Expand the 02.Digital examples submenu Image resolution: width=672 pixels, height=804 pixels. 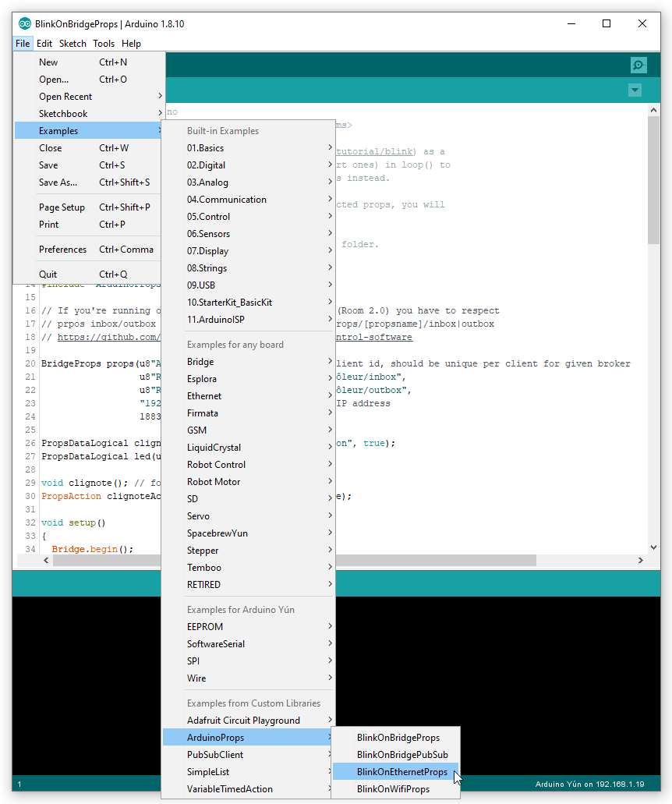coord(249,165)
